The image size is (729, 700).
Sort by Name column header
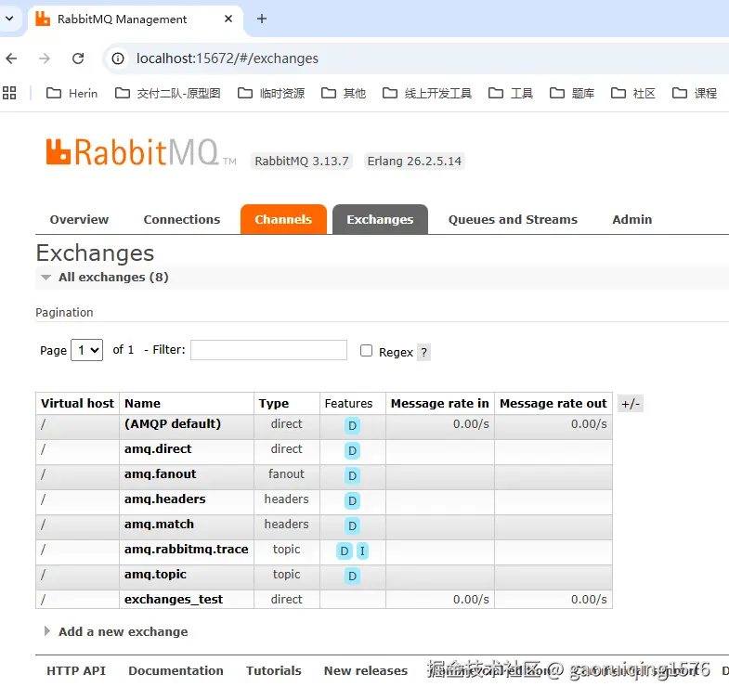[x=142, y=404]
